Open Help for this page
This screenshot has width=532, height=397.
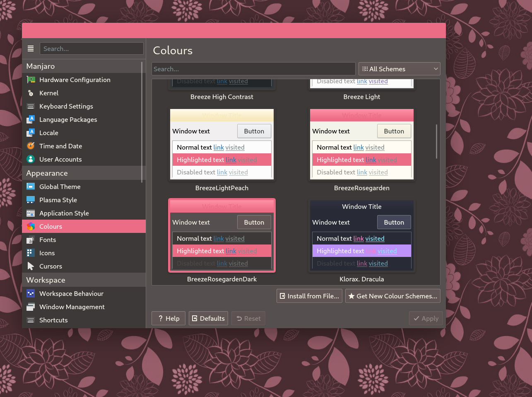[169, 318]
